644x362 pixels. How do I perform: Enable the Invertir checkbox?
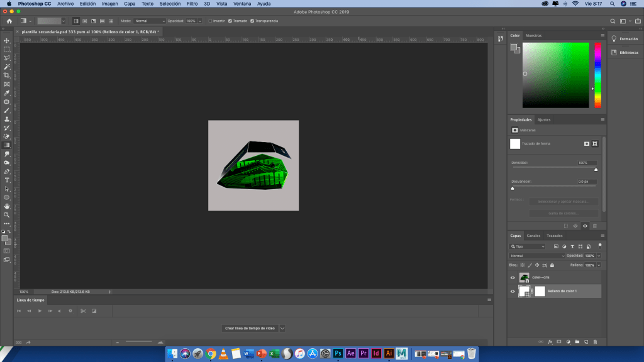210,21
